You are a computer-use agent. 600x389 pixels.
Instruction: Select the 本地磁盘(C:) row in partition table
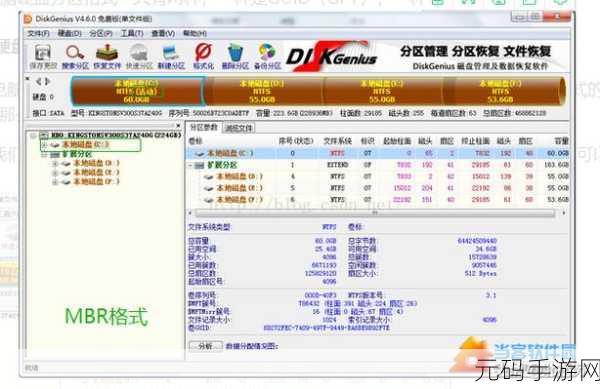[378, 153]
